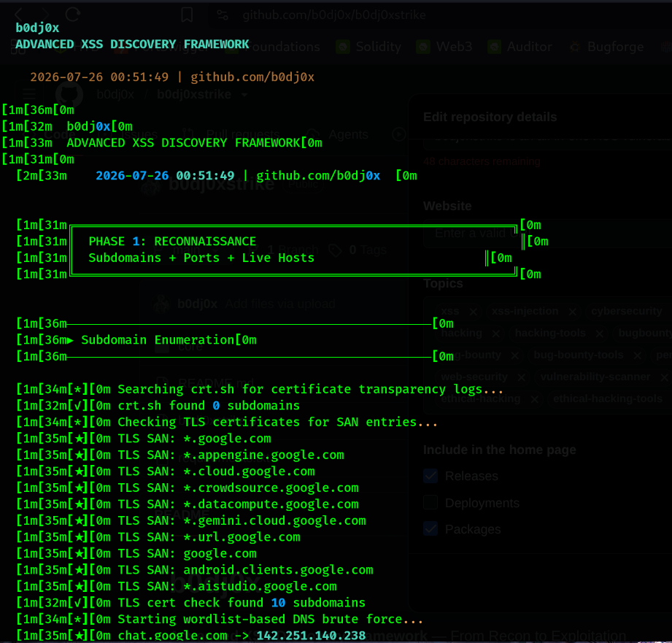Click orange 'github.com/b0dj0x' text in banner
Image resolution: width=672 pixels, height=643 pixels.
(252, 77)
